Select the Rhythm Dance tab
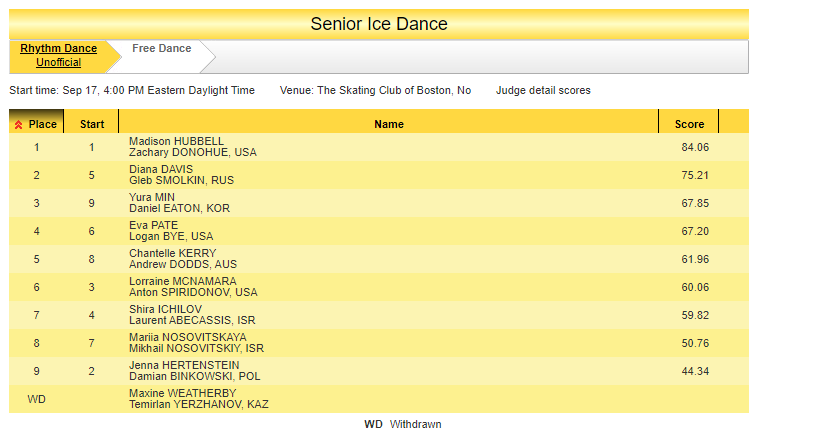This screenshot has height=440, width=818. pos(58,48)
